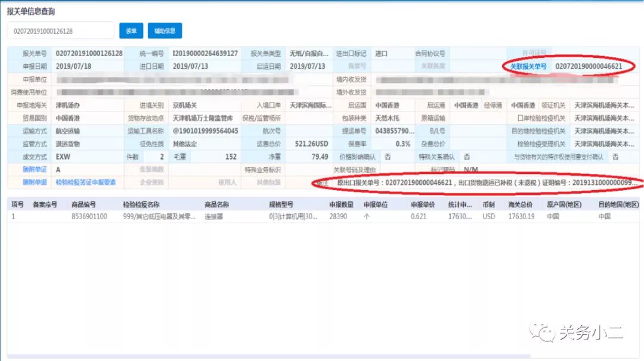Click the currency cell USD in goods row
Image resolution: width=644 pixels, height=361 pixels.
point(489,216)
